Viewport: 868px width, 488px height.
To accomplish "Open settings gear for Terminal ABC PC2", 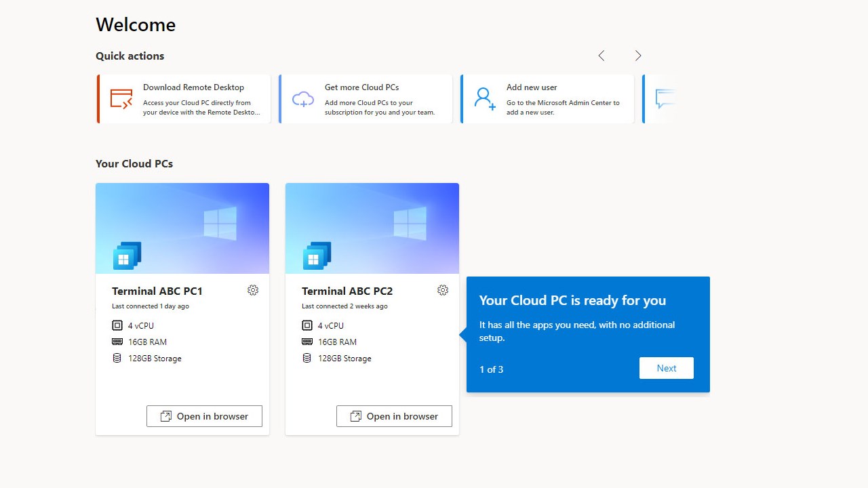I will click(443, 290).
